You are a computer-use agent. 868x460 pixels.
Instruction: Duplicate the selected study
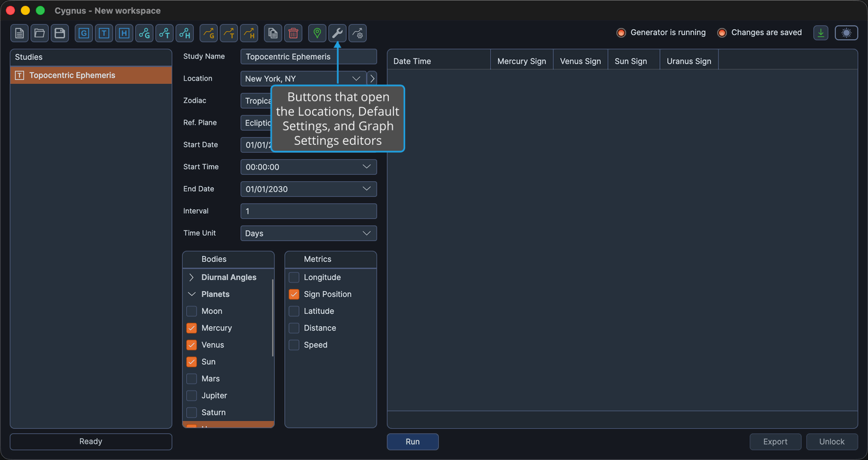tap(273, 33)
